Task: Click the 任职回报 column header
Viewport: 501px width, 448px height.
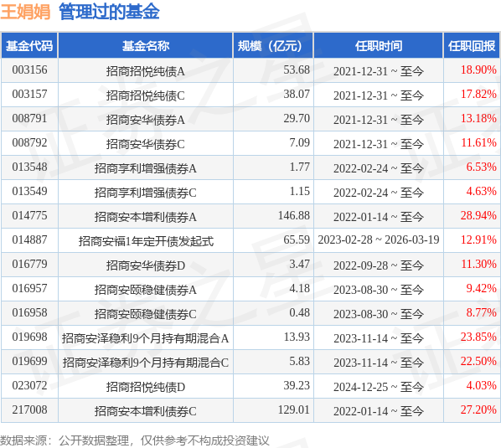Action: coord(472,46)
